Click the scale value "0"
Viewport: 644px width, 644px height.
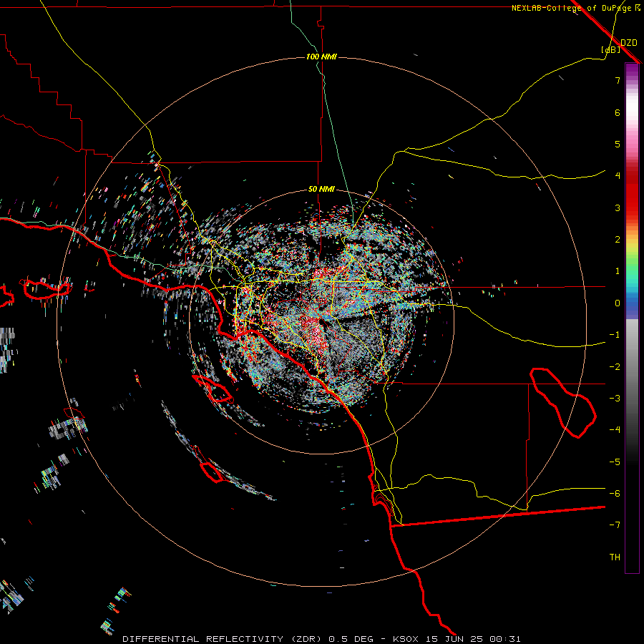[618, 303]
